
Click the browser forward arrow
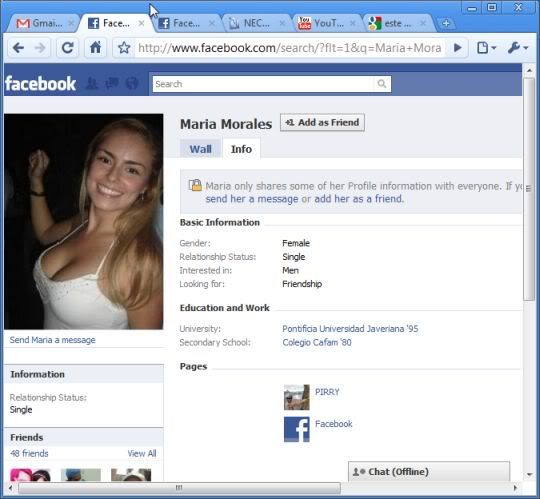point(40,48)
